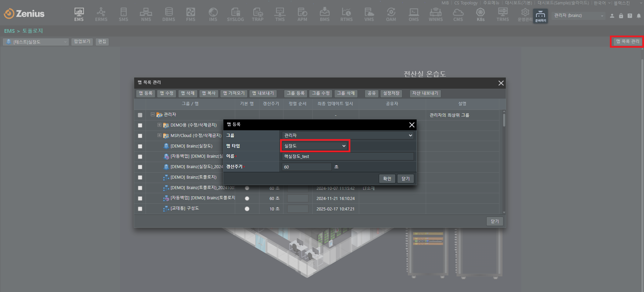Check the 관리자 group row checkbox
Image resolution: width=644 pixels, height=292 pixels.
[140, 115]
